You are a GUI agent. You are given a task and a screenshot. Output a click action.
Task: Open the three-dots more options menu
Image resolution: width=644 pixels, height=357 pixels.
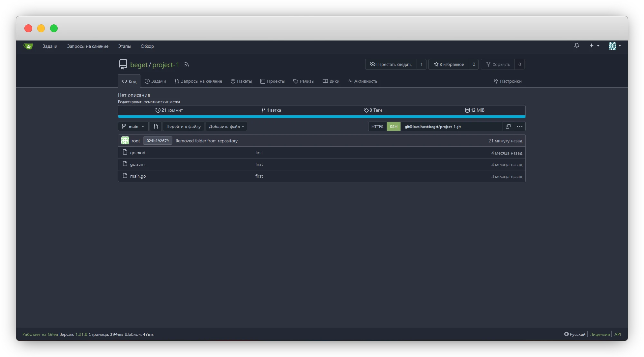pos(519,127)
